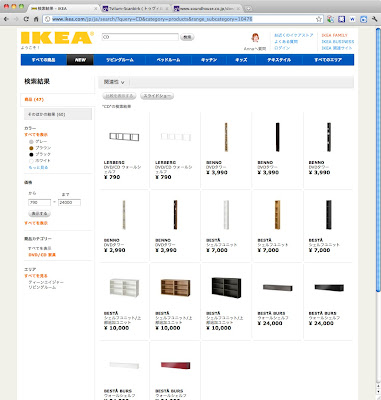Click the 検索 button next to search box
Image resolution: width=381 pixels, height=400 pixels.
point(187,37)
